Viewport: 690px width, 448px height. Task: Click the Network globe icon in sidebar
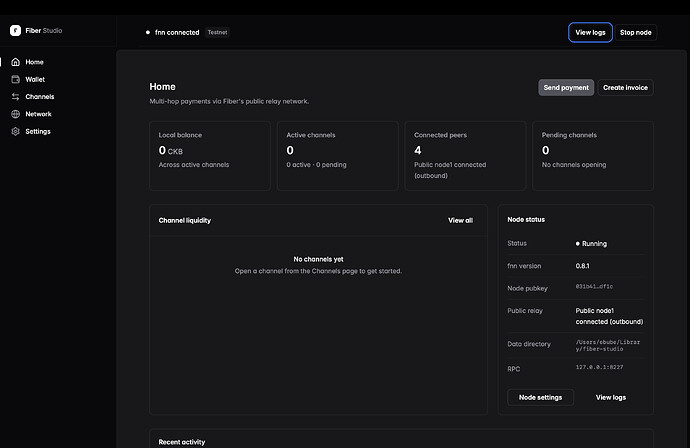15,114
